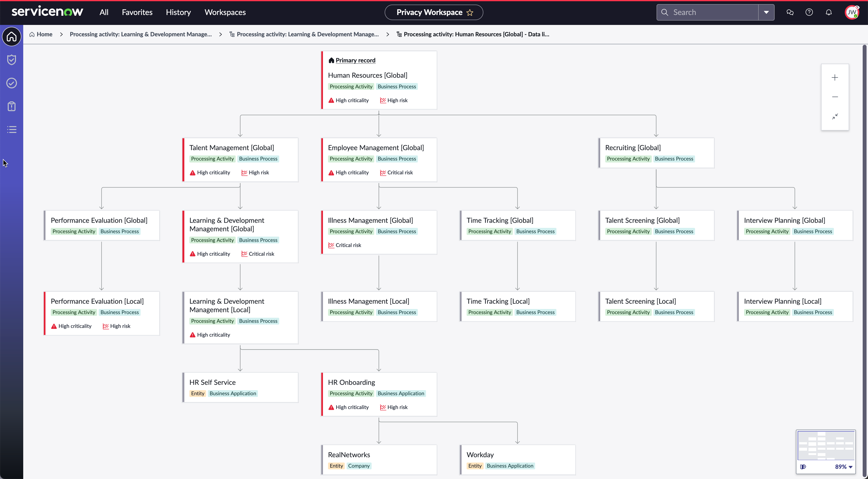Open the shield checkmark sidebar icon
Screen dimensions: 868x479
tap(12, 60)
